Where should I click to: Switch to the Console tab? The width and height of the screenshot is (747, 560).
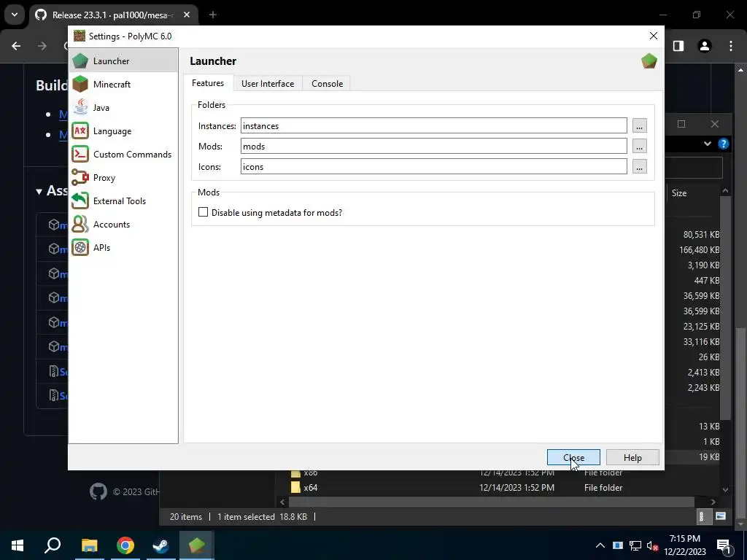[327, 83]
